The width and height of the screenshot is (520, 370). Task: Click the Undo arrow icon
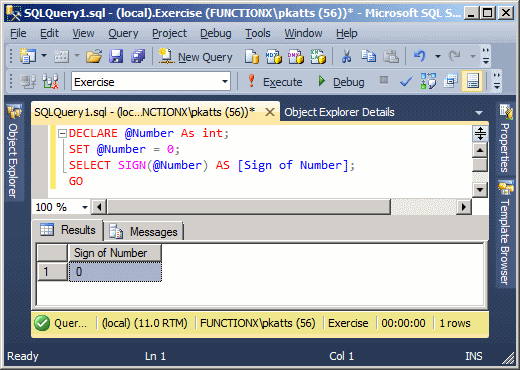pos(420,56)
